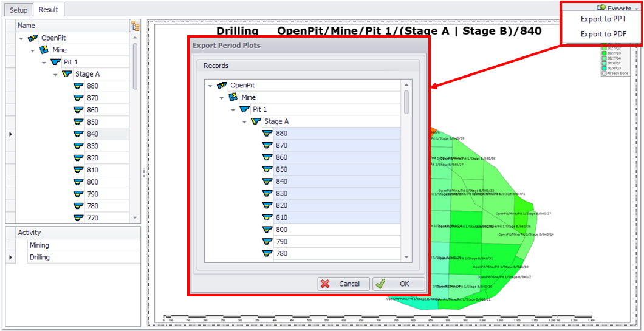
Task: Click 2027/Q4 legend color swatch
Action: [x=604, y=58]
